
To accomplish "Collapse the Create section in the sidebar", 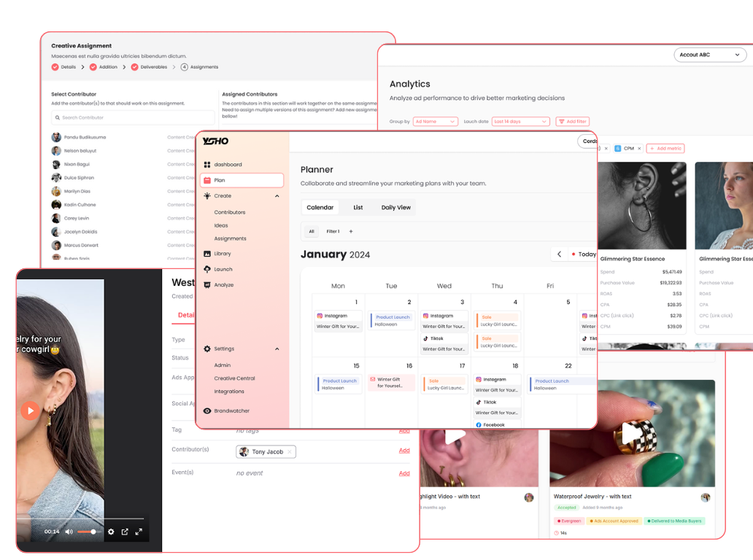I will [x=277, y=195].
